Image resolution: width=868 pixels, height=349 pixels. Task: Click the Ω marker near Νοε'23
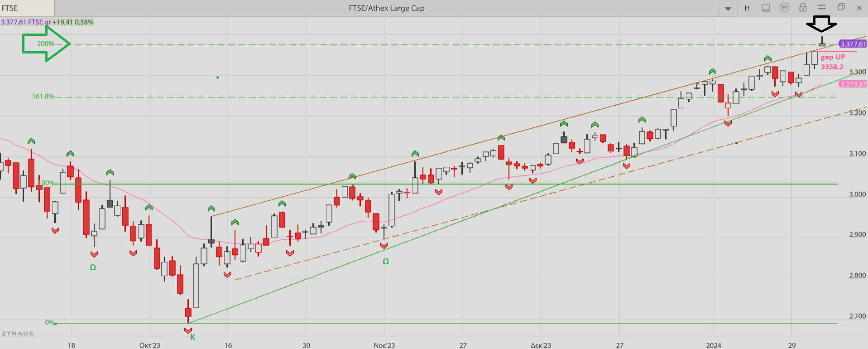click(386, 262)
